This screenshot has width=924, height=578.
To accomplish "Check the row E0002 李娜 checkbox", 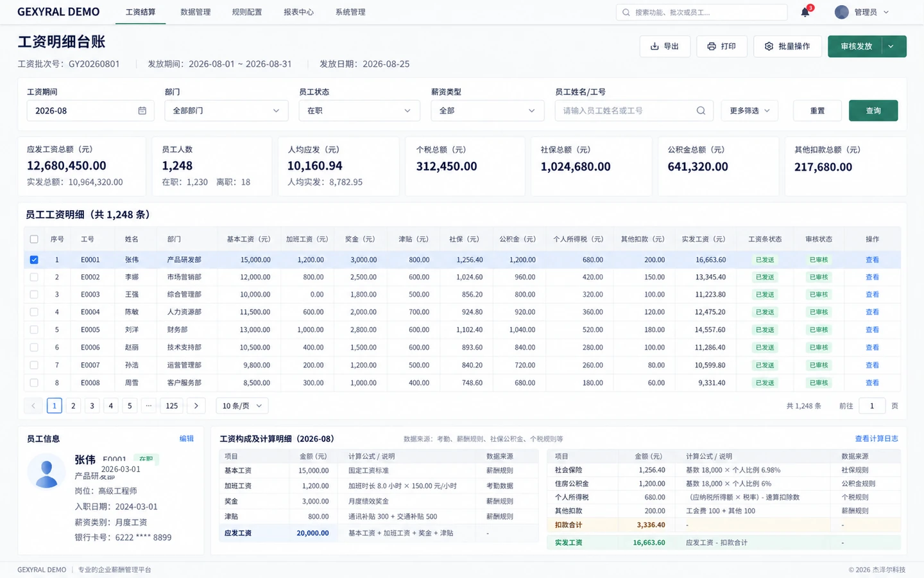I will click(x=34, y=277).
